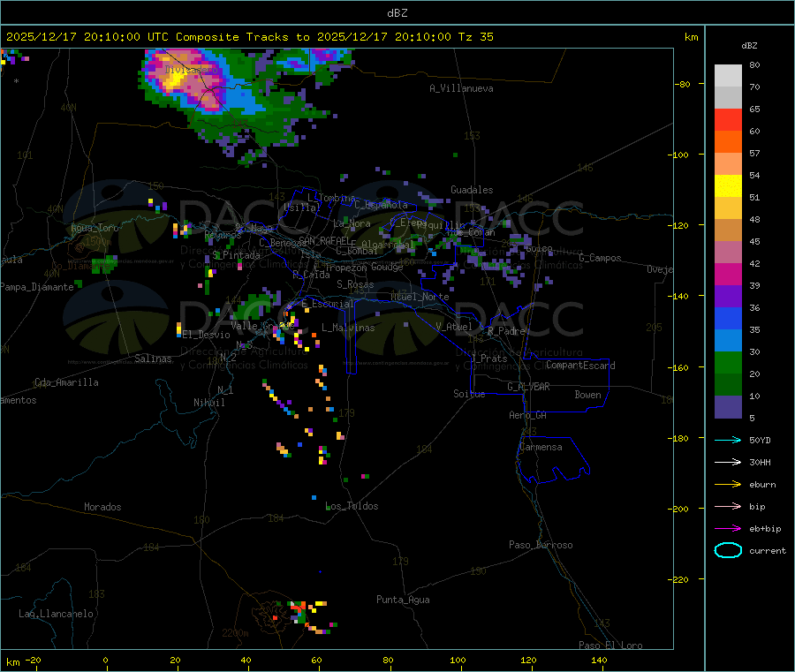
Task: Click the 'A_Villanueva' map label
Action: [461, 88]
